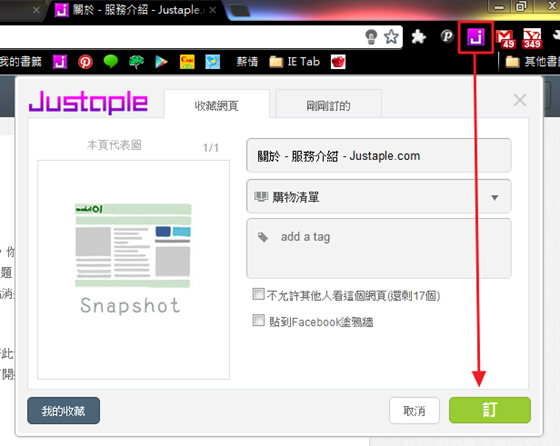Open the red apple bookmark icon
This screenshot has width=560, height=446.
(338, 62)
